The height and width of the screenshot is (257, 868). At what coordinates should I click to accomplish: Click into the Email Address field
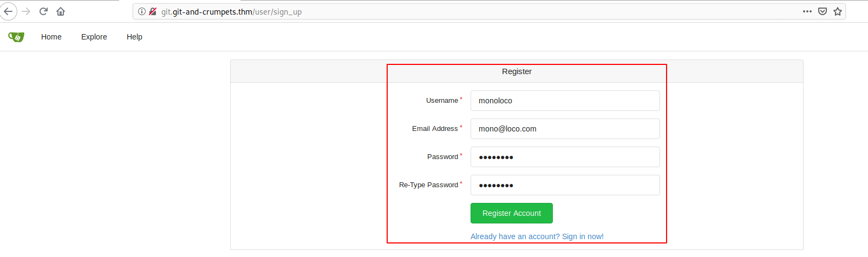[565, 129]
